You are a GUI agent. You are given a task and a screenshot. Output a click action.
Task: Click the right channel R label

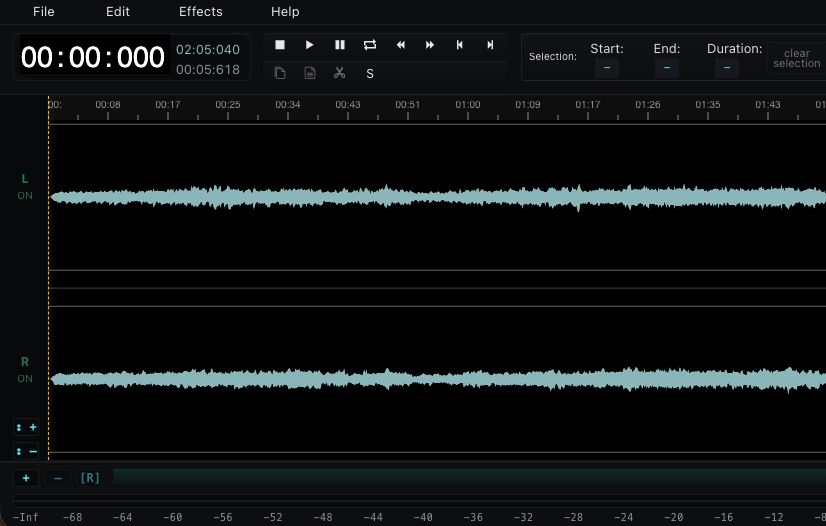click(x=25, y=362)
